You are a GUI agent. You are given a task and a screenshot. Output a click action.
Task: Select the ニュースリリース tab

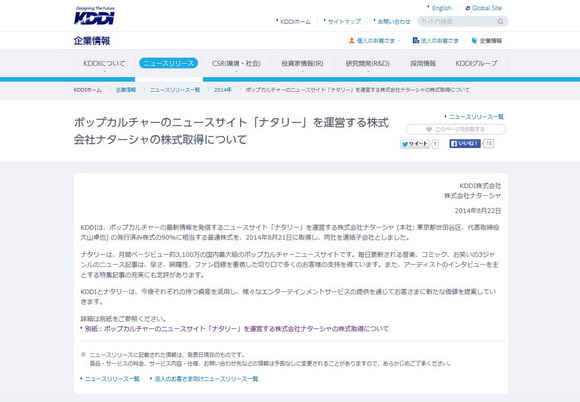coord(168,63)
